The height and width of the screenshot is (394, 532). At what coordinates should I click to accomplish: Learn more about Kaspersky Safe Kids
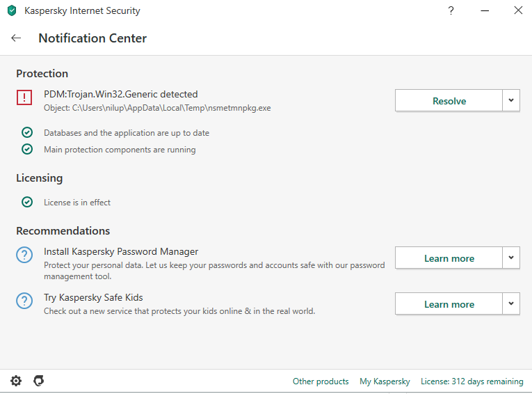[449, 304]
